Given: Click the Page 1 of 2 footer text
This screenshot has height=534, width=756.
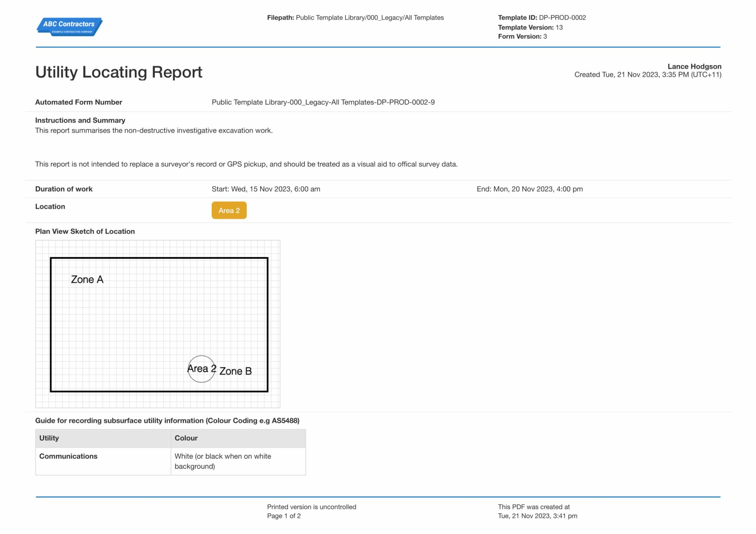Looking at the screenshot, I should 284,516.
